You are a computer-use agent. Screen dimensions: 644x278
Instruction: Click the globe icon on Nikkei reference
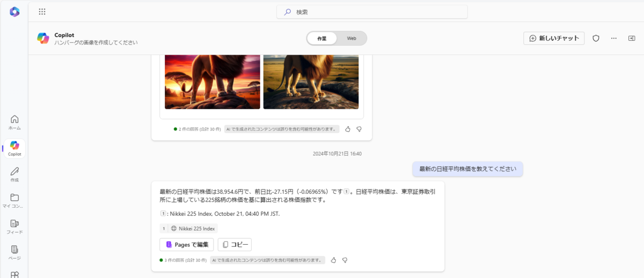point(174,228)
